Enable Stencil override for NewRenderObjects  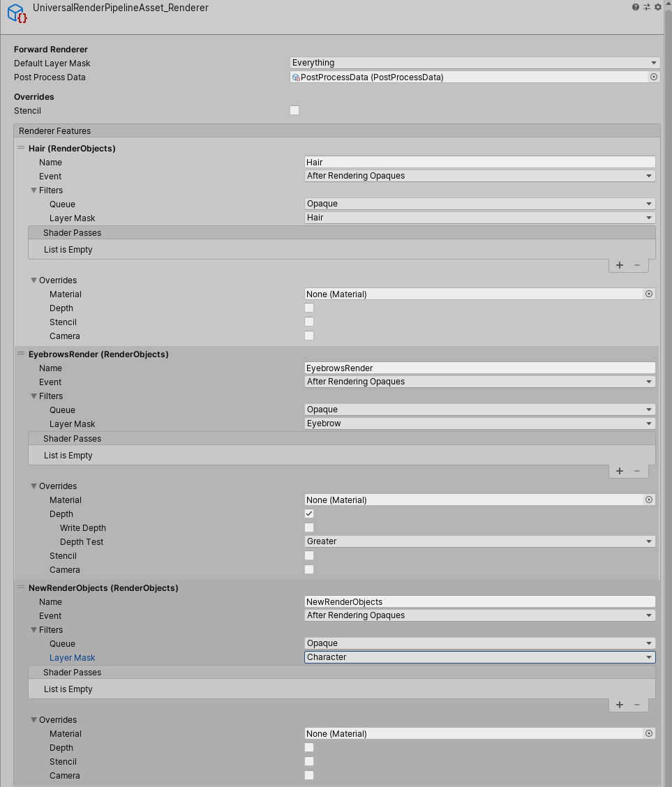click(x=309, y=761)
